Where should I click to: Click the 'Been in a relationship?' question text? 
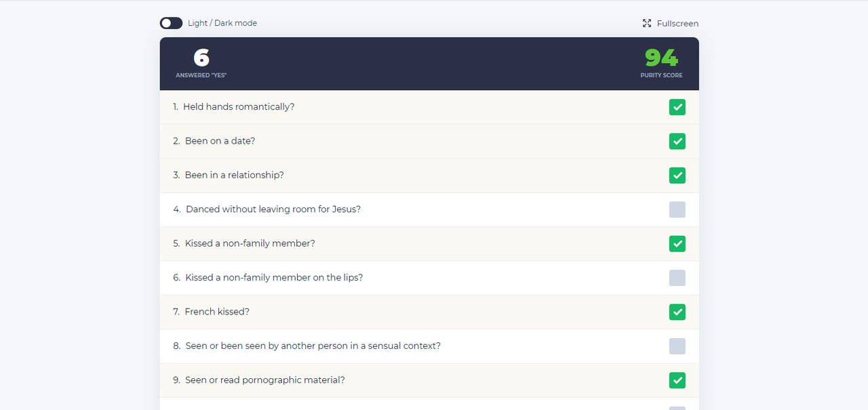[x=234, y=176]
